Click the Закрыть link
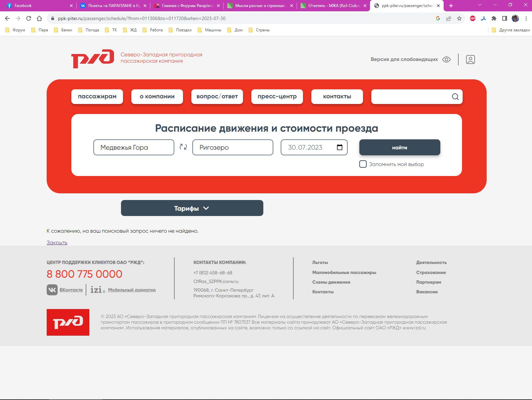532x400 pixels. pyautogui.click(x=57, y=242)
